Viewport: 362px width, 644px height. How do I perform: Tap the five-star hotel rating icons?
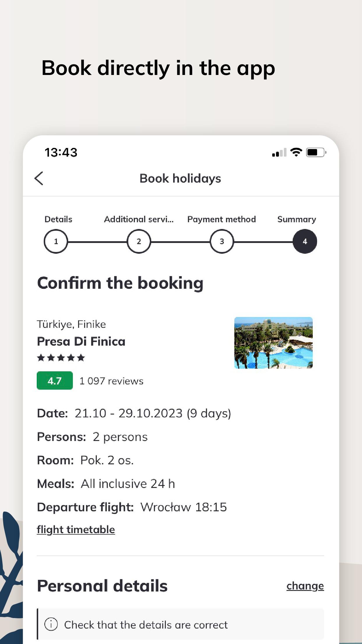[61, 358]
